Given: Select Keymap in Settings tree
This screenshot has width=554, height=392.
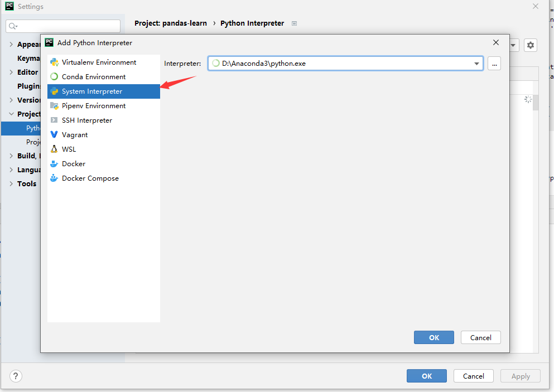Looking at the screenshot, I should [x=28, y=58].
